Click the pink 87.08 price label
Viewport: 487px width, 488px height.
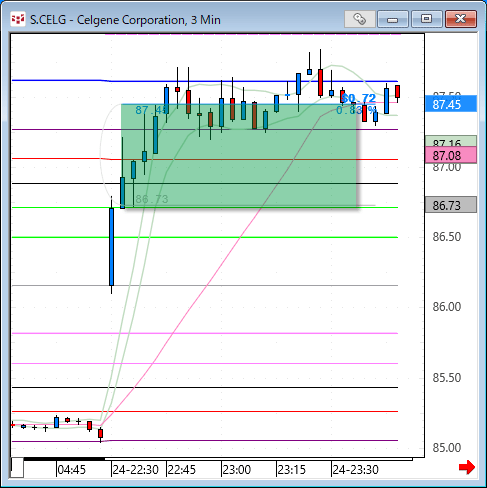[451, 155]
